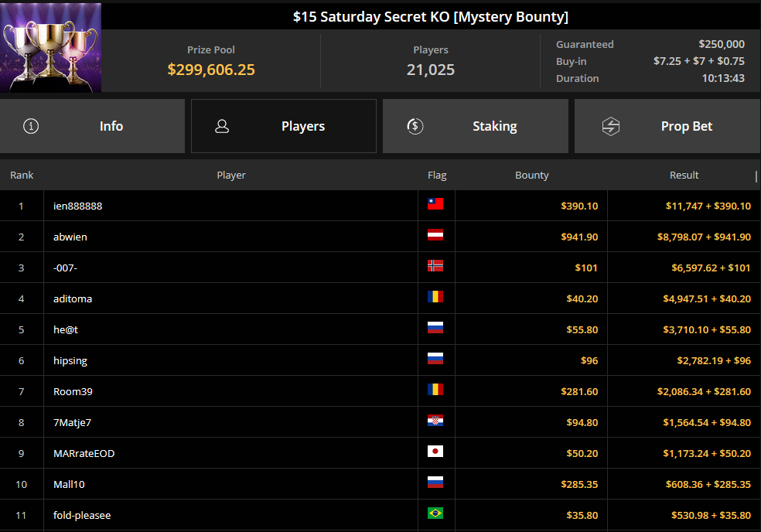761x532 pixels.
Task: Click the Prop Bet hexagon icon
Action: point(610,126)
